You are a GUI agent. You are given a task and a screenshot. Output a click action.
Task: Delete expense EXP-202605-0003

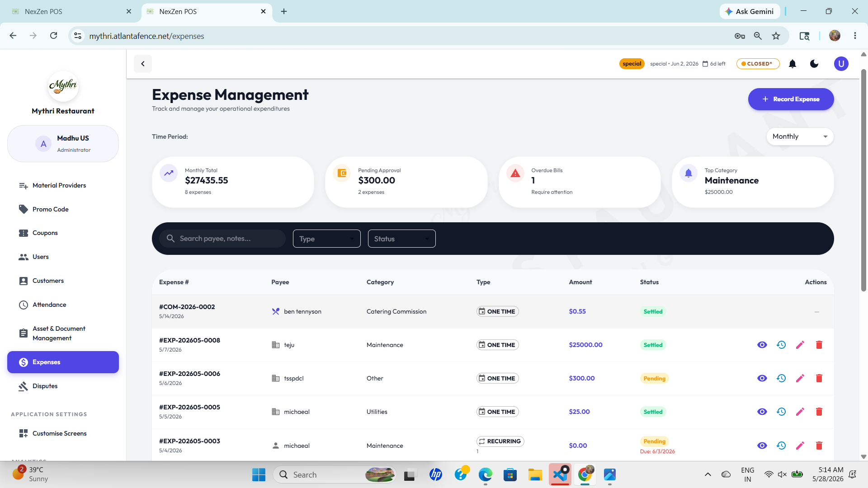(819, 446)
